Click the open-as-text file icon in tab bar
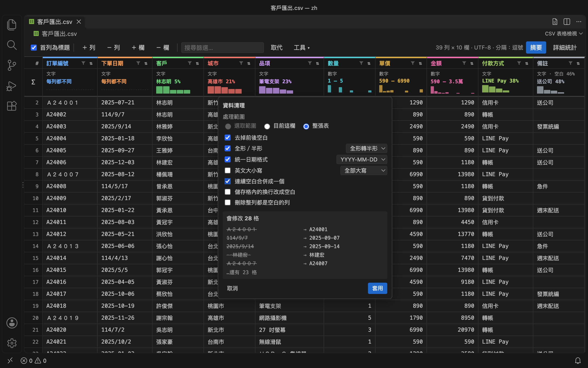Screen dimensions: 588x368 pyautogui.click(x=555, y=22)
